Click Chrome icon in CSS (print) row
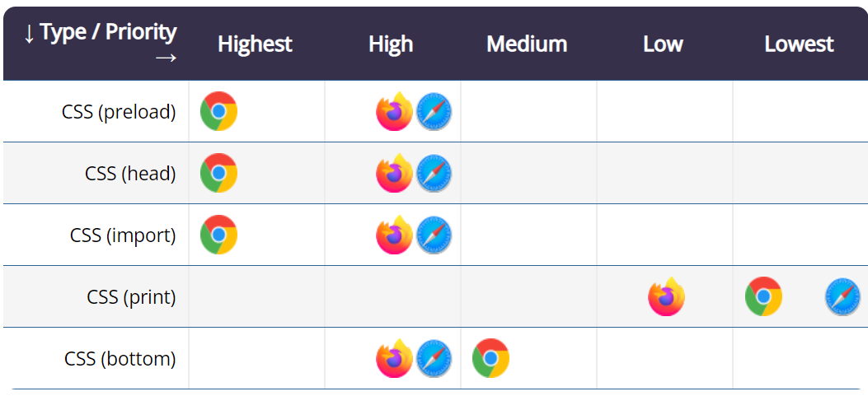The image size is (868, 396). click(x=763, y=296)
